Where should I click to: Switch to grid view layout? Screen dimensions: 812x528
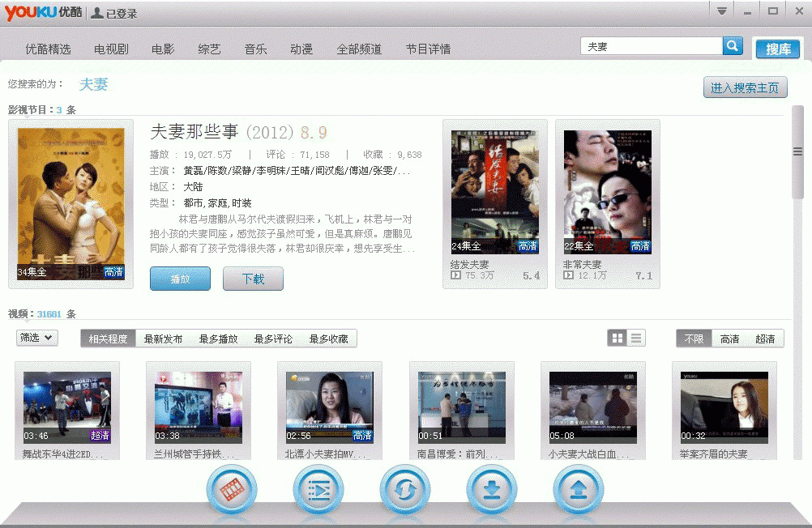click(618, 339)
